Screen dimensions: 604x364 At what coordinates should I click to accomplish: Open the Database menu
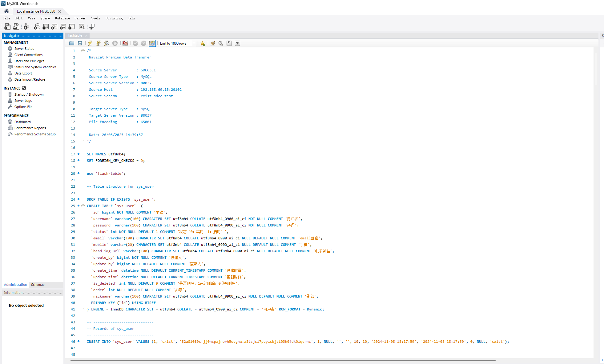tap(62, 18)
